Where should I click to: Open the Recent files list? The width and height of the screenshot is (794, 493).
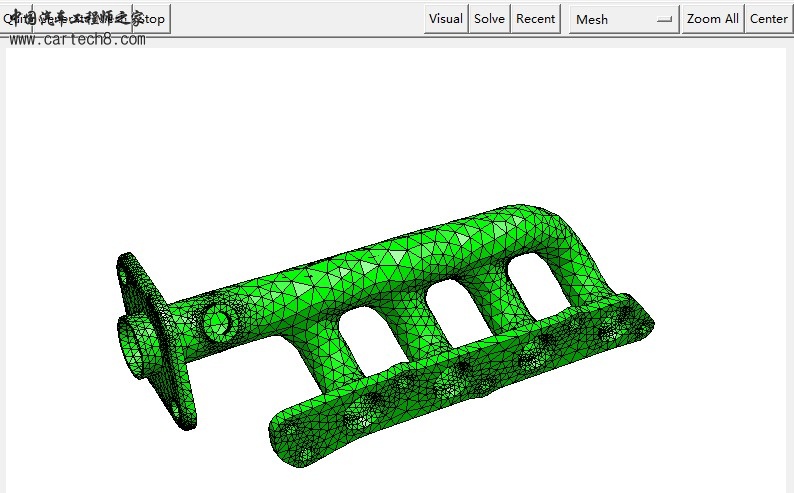(535, 19)
